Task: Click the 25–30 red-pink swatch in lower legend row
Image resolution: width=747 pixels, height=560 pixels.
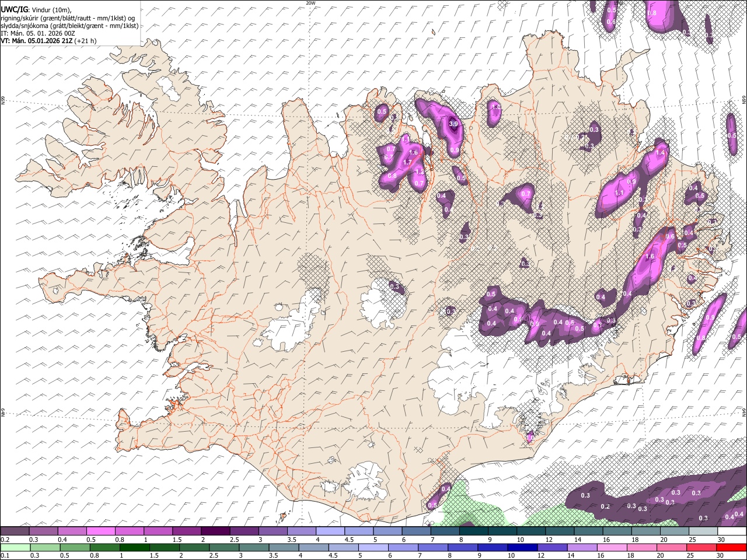Action: pyautogui.click(x=702, y=547)
